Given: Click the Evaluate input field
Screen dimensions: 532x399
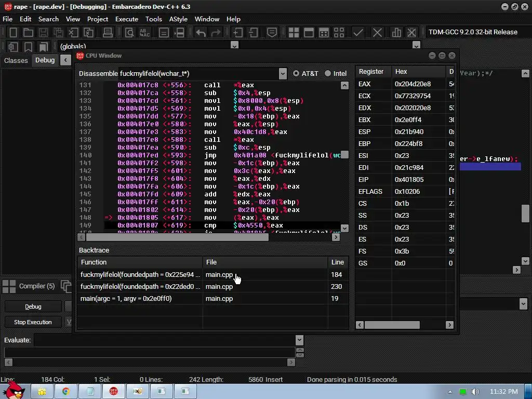Looking at the screenshot, I should [x=165, y=340].
